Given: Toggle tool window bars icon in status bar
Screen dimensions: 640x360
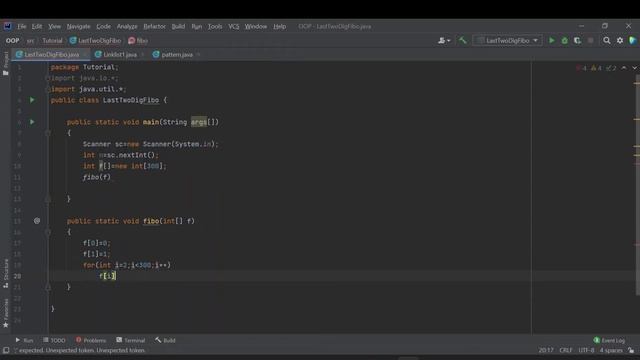Looking at the screenshot, I should pos(6,351).
